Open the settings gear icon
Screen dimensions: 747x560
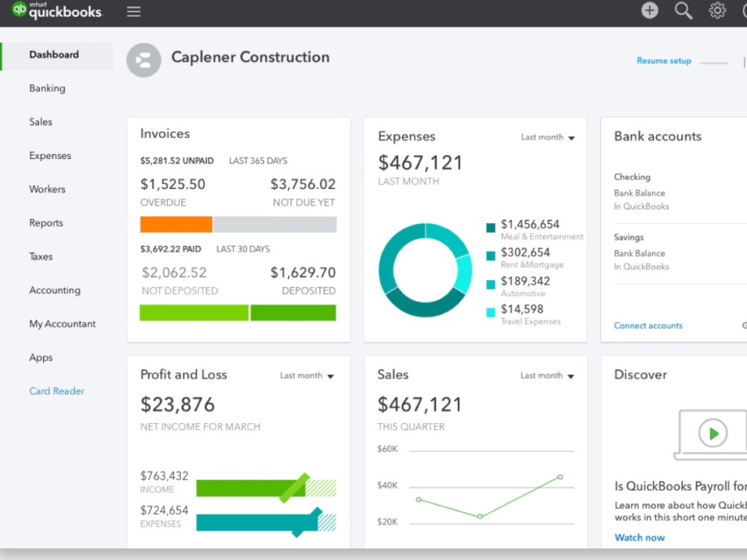(x=717, y=10)
